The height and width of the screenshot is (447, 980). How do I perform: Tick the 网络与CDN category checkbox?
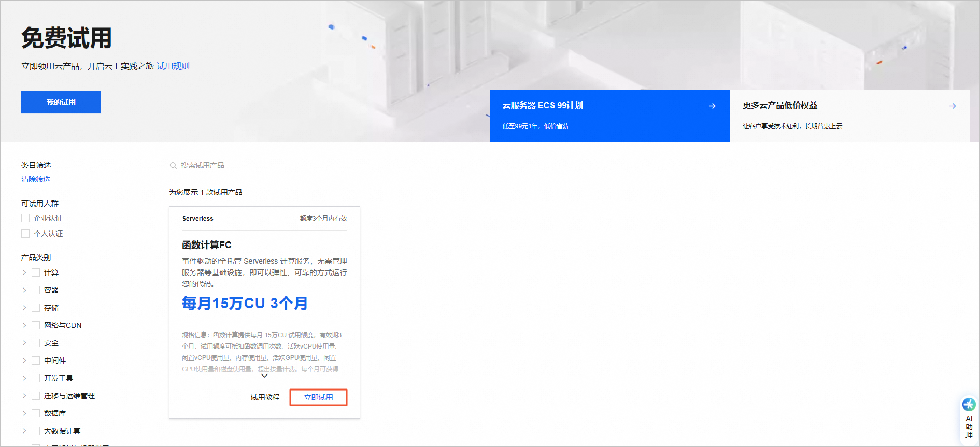[36, 325]
